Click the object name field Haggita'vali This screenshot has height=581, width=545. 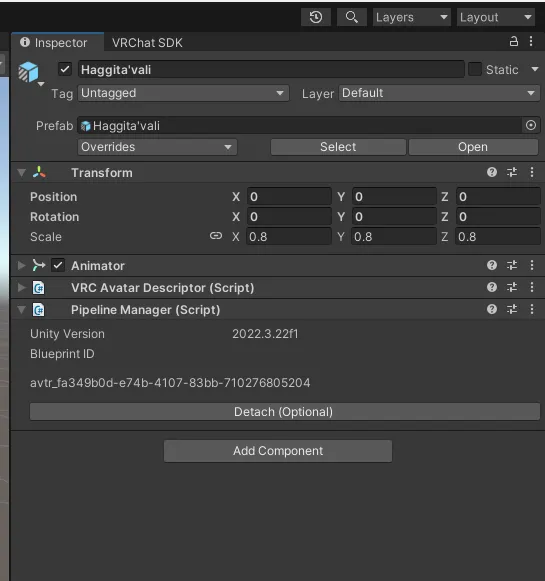click(x=271, y=69)
